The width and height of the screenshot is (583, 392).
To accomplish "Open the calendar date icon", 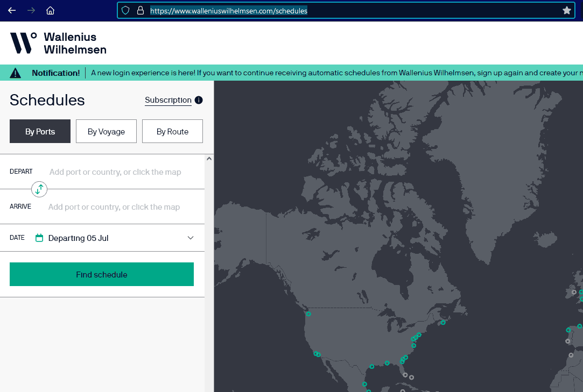I will tap(39, 238).
